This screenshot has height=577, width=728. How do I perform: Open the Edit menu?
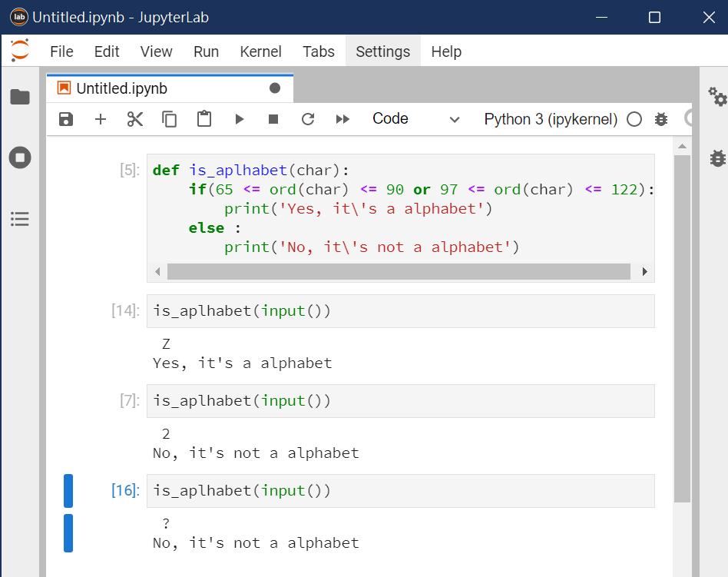click(x=107, y=51)
